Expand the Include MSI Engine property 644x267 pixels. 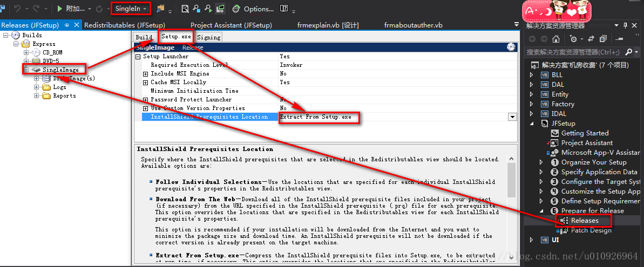(x=145, y=74)
